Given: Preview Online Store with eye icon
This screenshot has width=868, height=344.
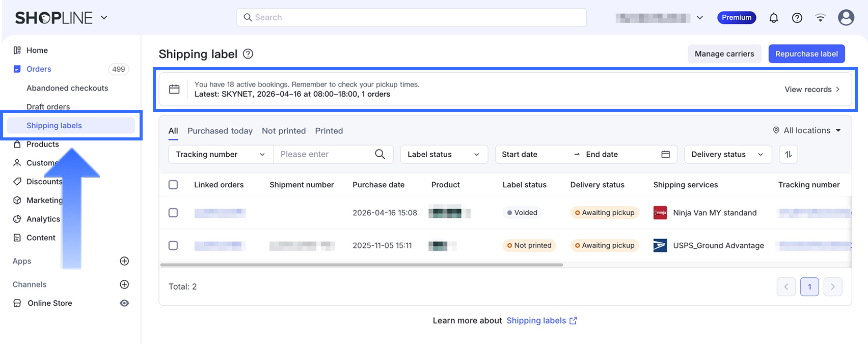Looking at the screenshot, I should point(124,303).
